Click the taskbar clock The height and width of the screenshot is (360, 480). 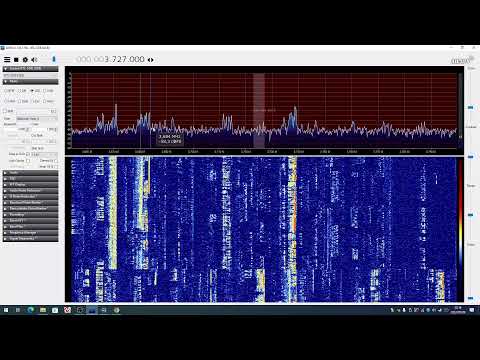pos(458,310)
